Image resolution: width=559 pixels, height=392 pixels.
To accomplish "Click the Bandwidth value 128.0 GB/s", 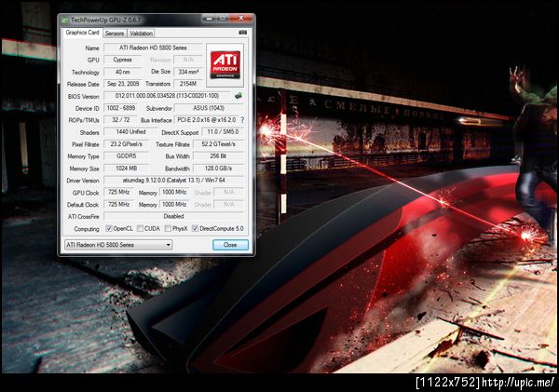I will pyautogui.click(x=219, y=169).
